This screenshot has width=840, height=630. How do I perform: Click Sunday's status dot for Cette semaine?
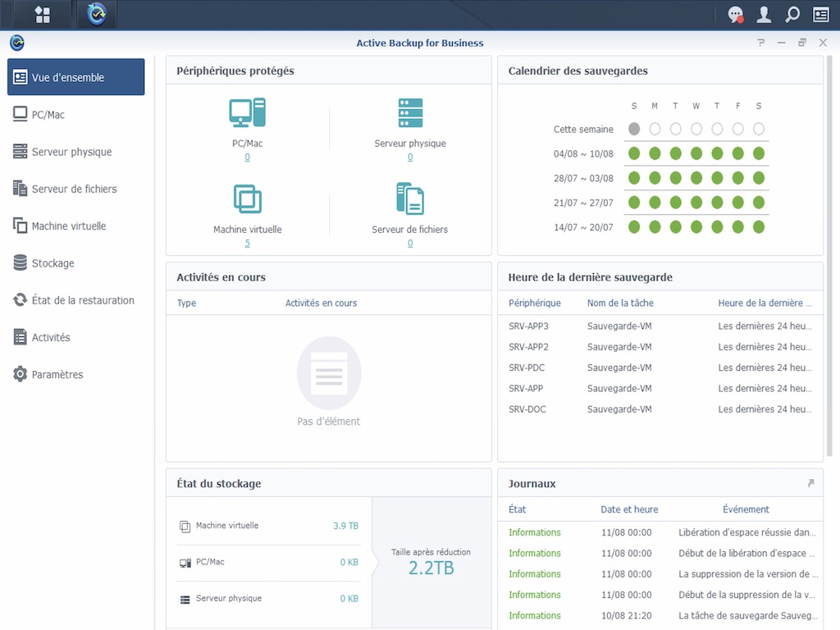click(634, 129)
